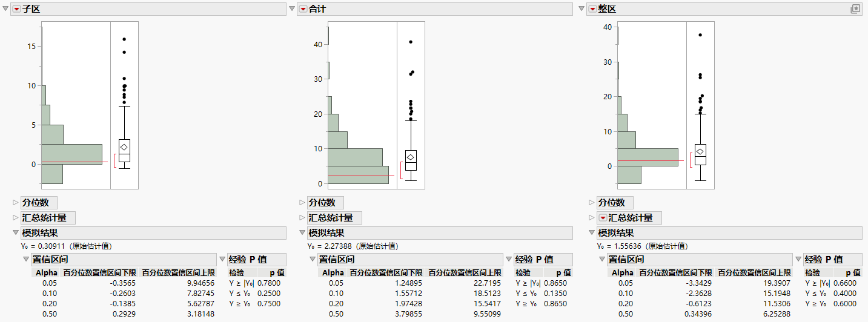Expand 分位数 under the 整区 panel

[592, 203]
